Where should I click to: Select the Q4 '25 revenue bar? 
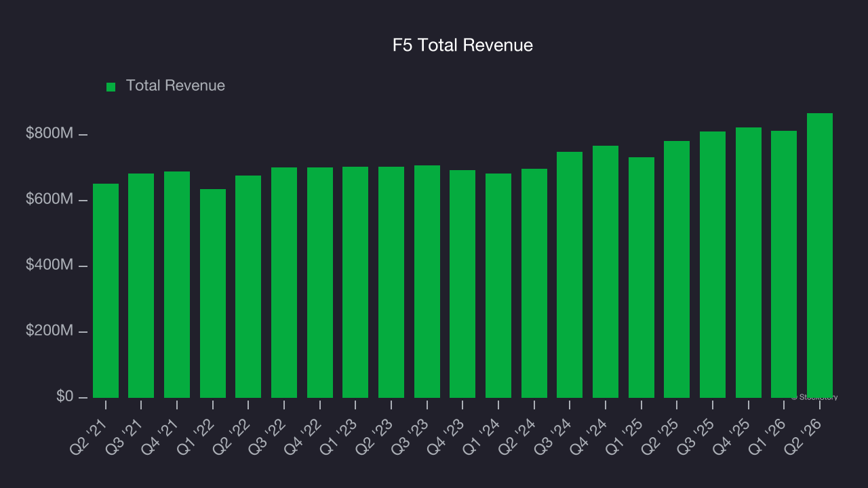point(749,262)
